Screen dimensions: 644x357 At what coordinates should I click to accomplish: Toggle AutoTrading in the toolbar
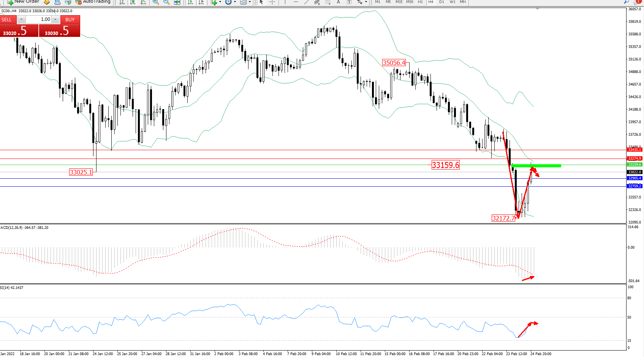click(x=93, y=2)
